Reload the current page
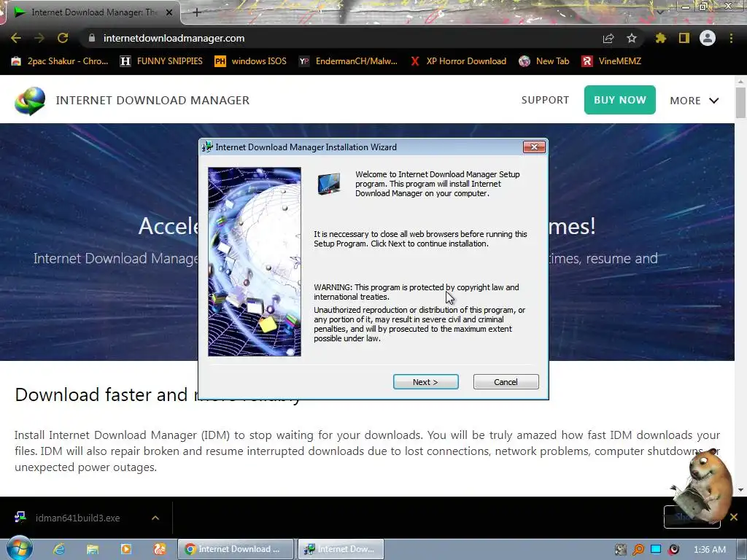 pos(63,38)
